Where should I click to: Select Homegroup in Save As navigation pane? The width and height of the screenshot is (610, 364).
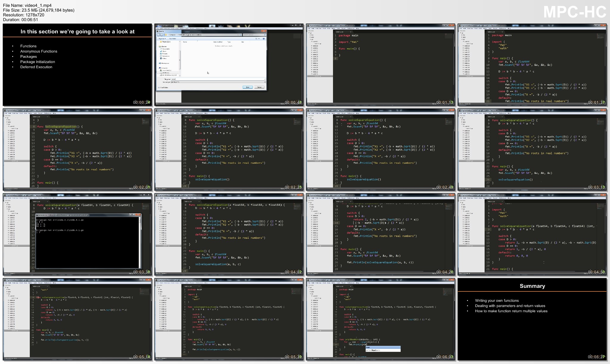[x=164, y=63]
